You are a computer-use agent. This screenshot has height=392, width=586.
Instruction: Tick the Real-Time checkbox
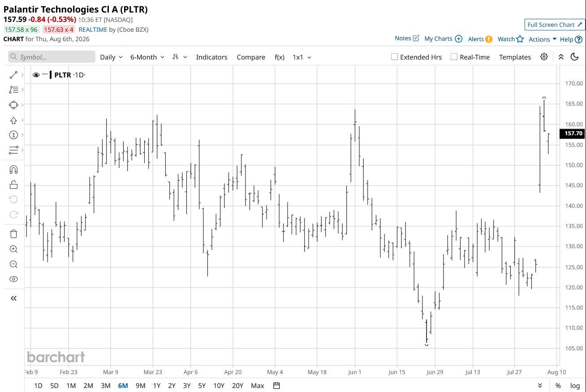(454, 57)
